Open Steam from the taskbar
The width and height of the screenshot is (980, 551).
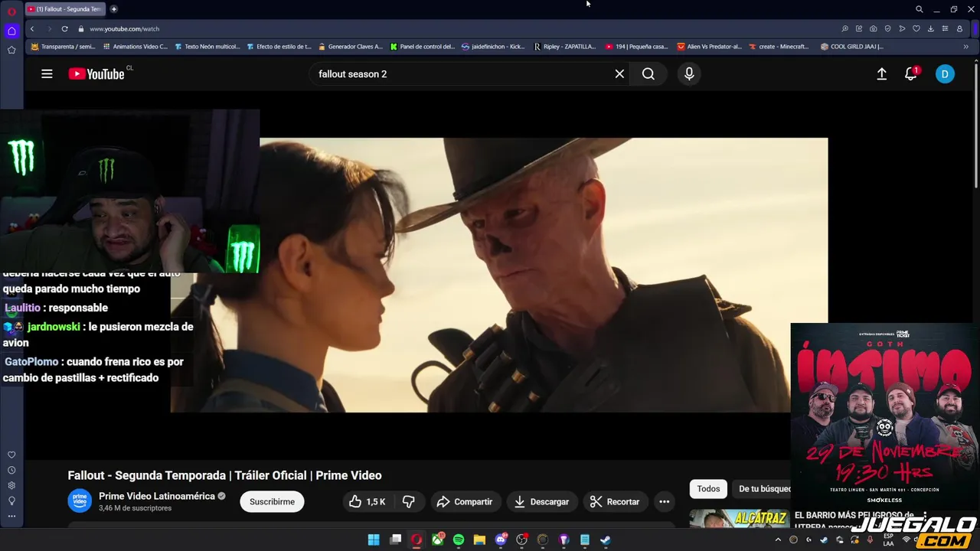pos(605,540)
